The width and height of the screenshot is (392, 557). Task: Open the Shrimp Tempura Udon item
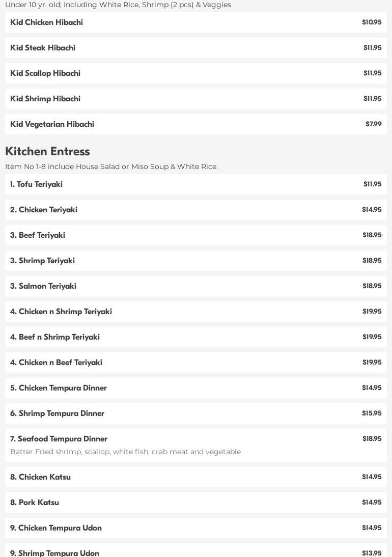pyautogui.click(x=195, y=552)
